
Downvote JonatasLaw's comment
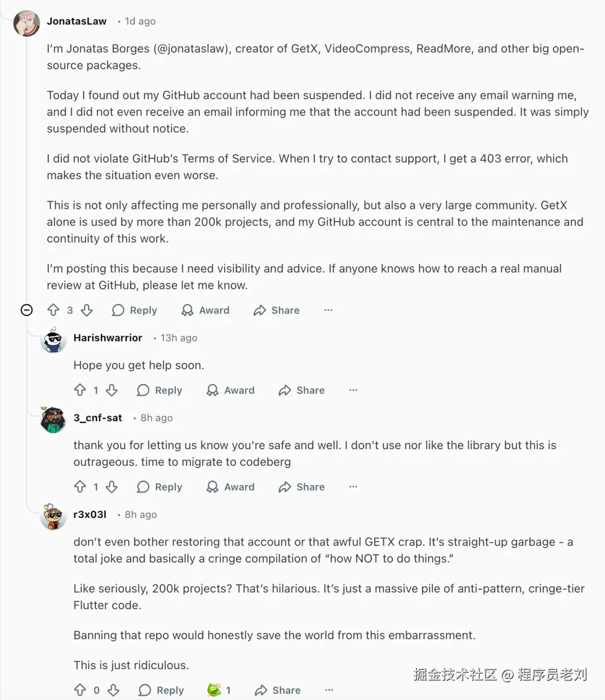(x=86, y=310)
